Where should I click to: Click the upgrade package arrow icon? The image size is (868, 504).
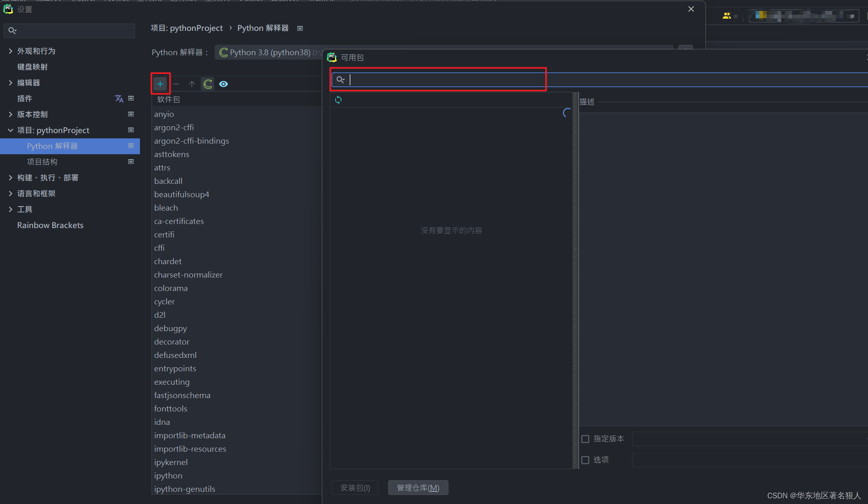point(191,84)
